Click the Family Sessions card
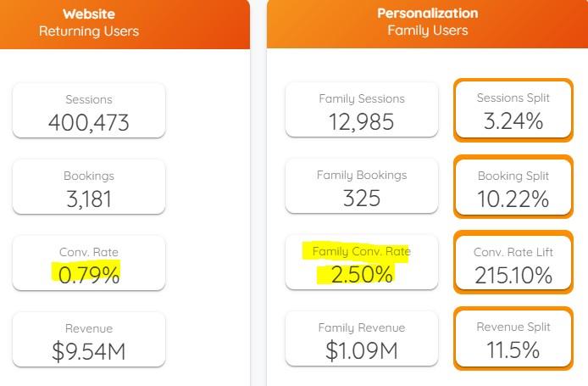This screenshot has width=588, height=386. [362, 109]
